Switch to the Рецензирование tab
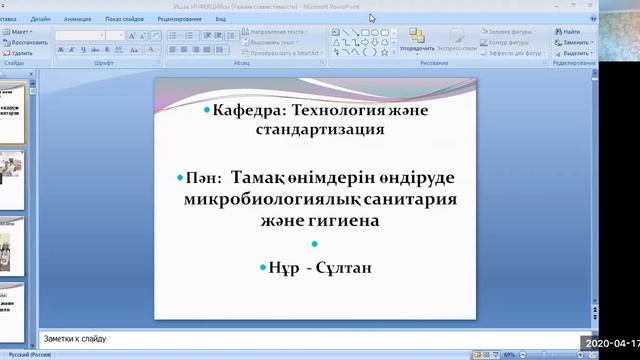The height and width of the screenshot is (360, 640). [179, 19]
